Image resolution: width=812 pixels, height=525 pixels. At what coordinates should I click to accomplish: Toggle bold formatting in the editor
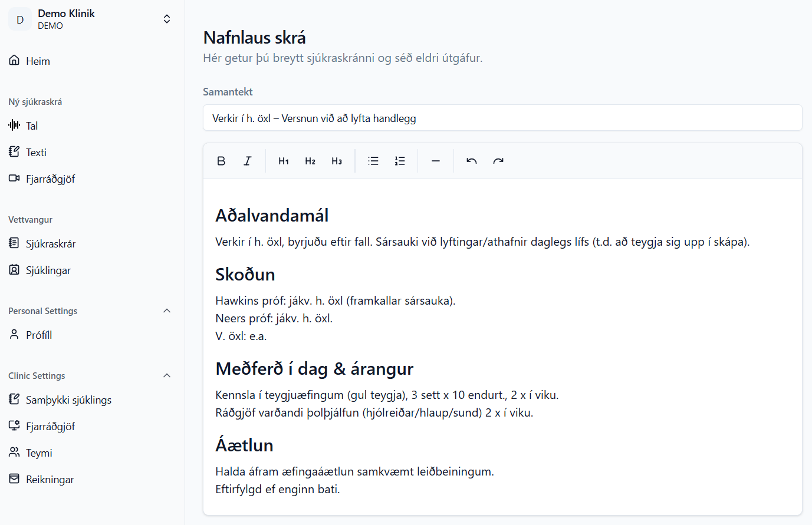tap(221, 160)
